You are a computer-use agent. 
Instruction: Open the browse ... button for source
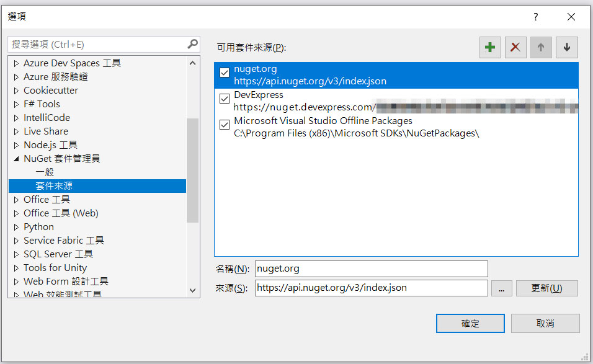[501, 288]
